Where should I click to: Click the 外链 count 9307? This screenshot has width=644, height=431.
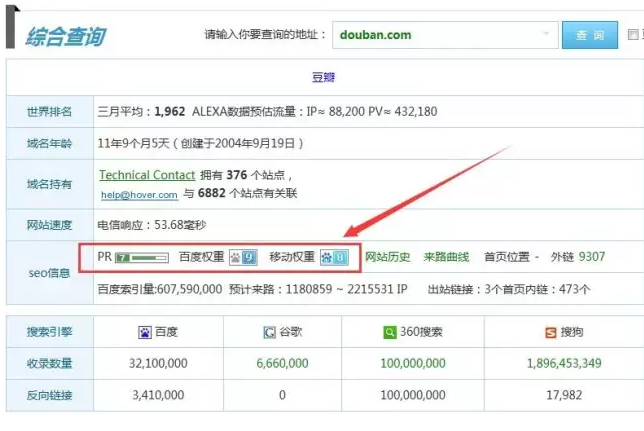click(x=591, y=257)
